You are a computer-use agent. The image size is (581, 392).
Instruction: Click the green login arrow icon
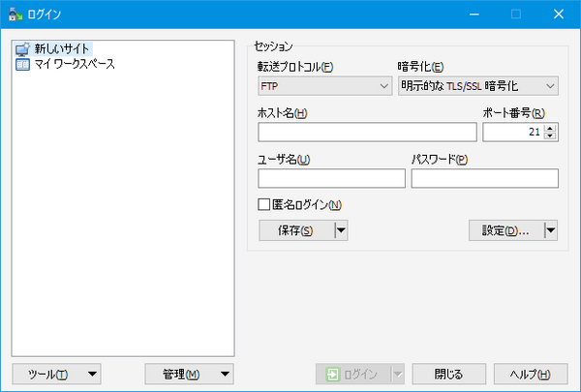[x=332, y=375]
